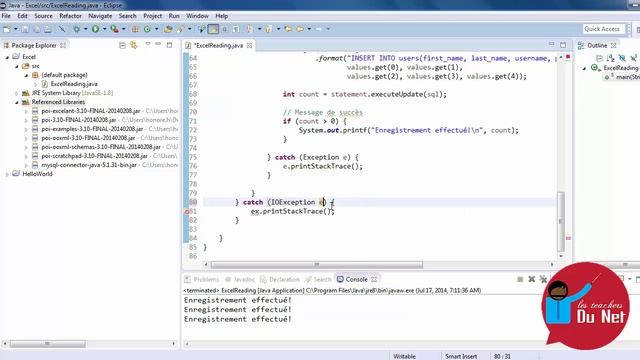
Task: Open the Refactor menu
Action: pyautogui.click(x=70, y=16)
